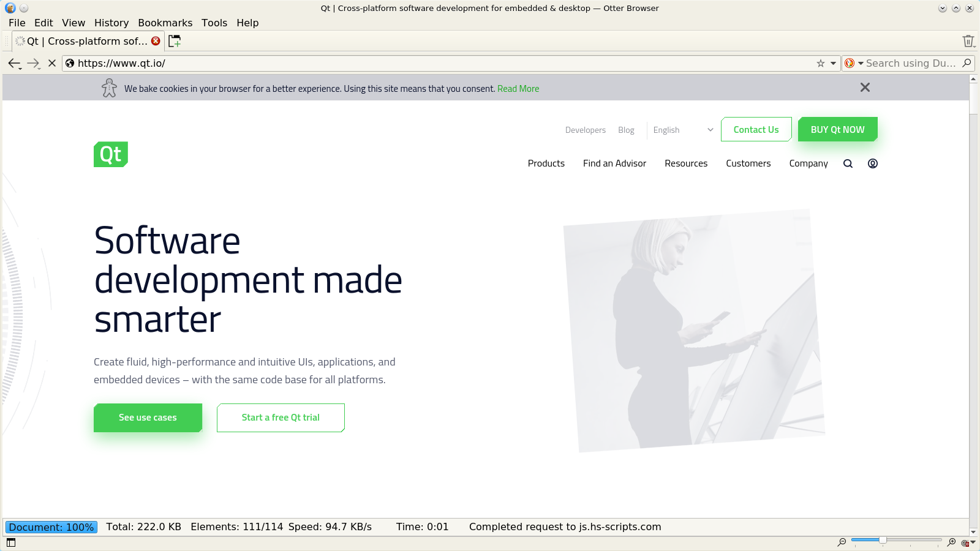Screen dimensions: 980x551
Task: Click the zoom out magnifier in the status bar
Action: 842,542
